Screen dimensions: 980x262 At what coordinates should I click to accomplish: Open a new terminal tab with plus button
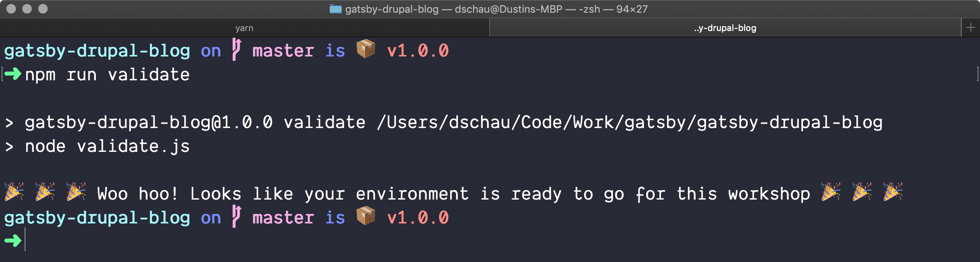pos(971,28)
